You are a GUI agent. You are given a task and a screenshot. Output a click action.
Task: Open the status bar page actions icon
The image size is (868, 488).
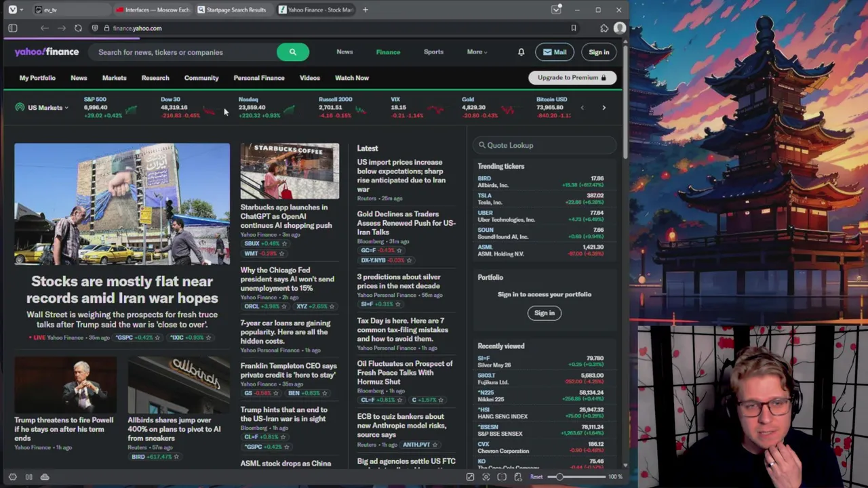tap(518, 477)
